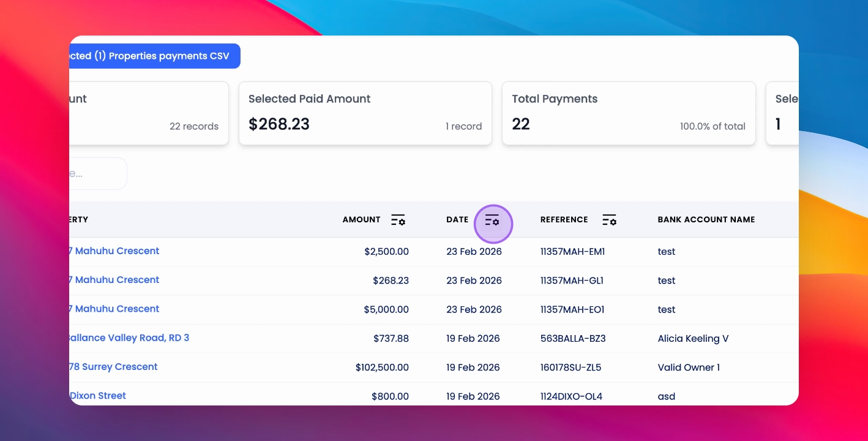Click the search input field
The width and height of the screenshot is (868, 441).
[x=98, y=173]
